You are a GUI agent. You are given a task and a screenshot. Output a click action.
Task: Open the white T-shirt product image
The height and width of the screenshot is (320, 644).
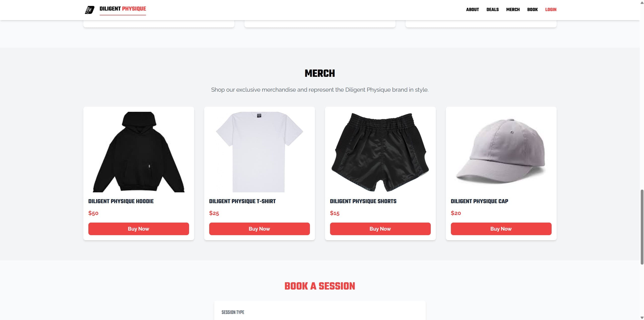(x=259, y=152)
